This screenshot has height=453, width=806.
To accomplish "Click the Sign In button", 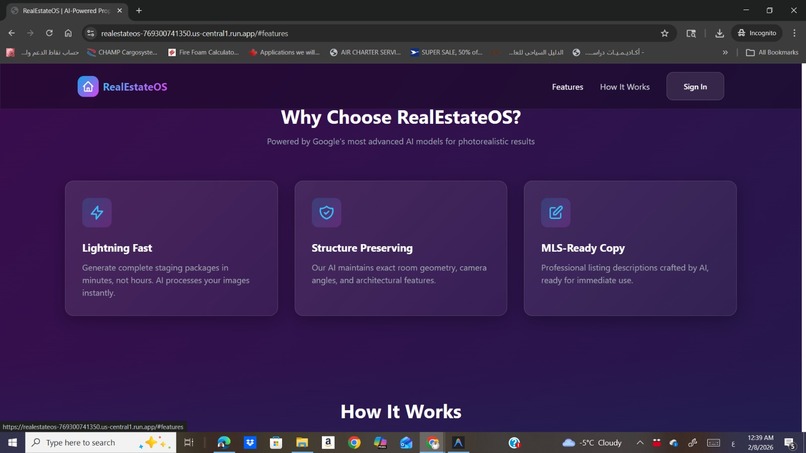I will coord(695,86).
